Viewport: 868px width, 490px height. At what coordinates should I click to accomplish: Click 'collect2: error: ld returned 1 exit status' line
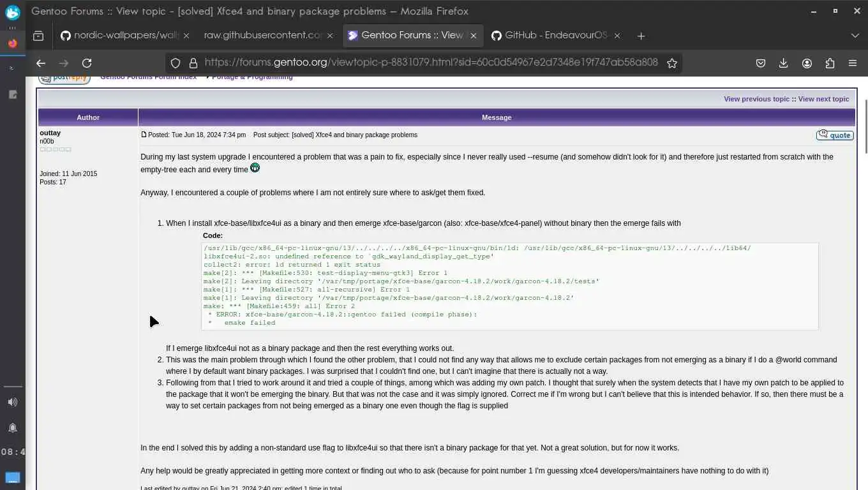point(292,265)
